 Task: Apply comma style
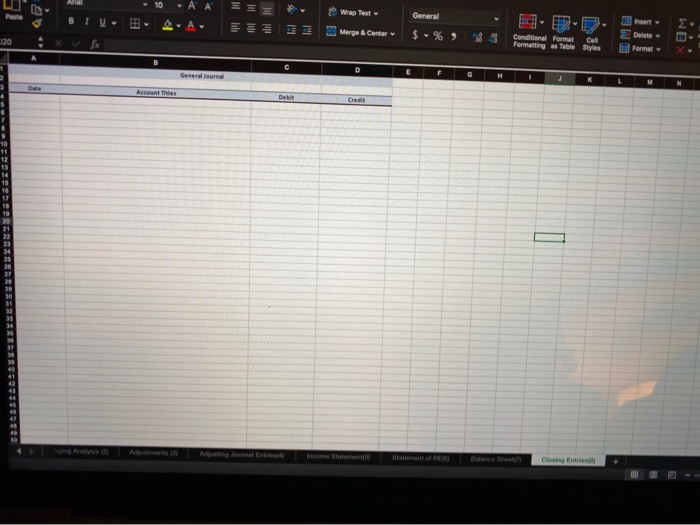[x=454, y=37]
